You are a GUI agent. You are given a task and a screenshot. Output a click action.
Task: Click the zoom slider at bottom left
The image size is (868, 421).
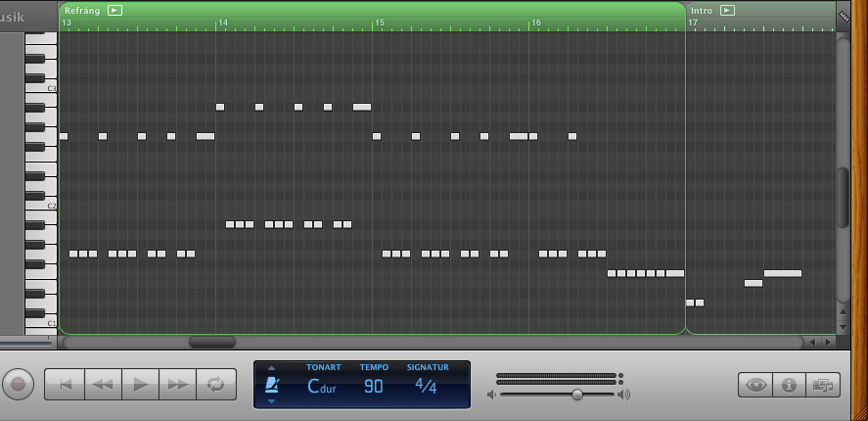[x=26, y=344]
